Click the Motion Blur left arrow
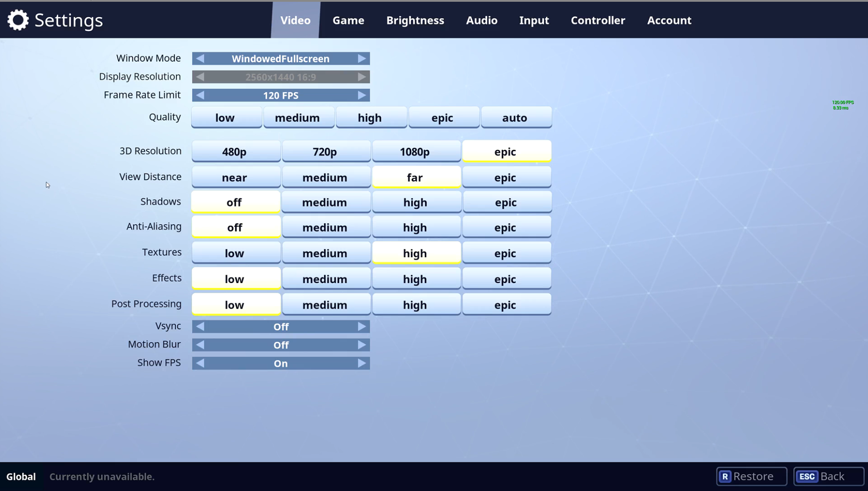Screen dimensions: 868x491 pyautogui.click(x=201, y=345)
